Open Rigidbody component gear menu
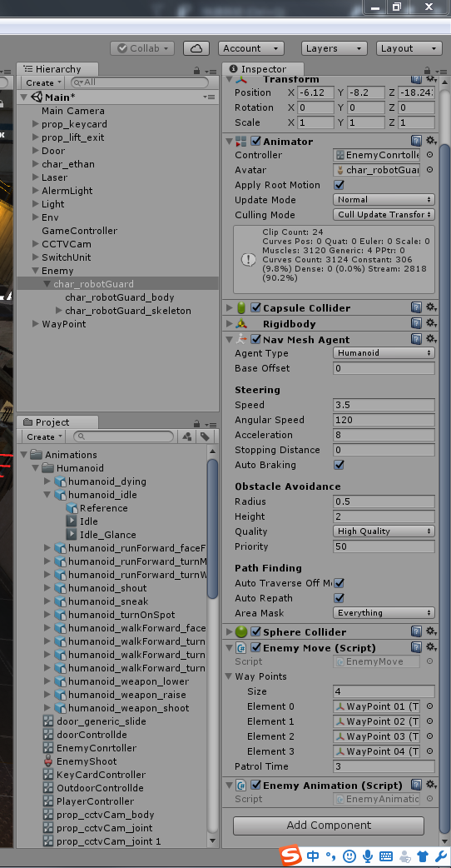The height and width of the screenshot is (868, 451). tap(432, 323)
